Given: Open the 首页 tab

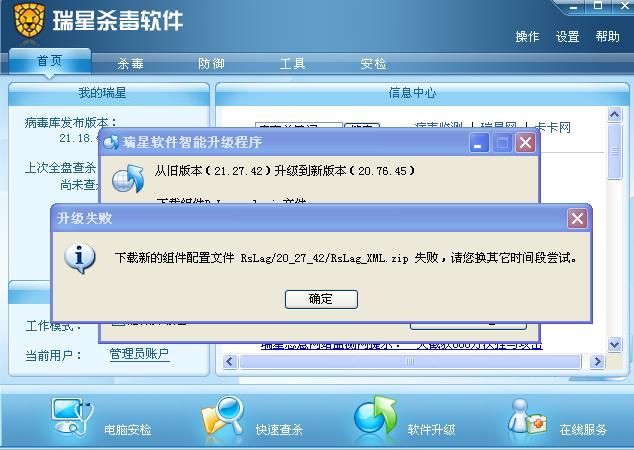Looking at the screenshot, I should coord(50,61).
